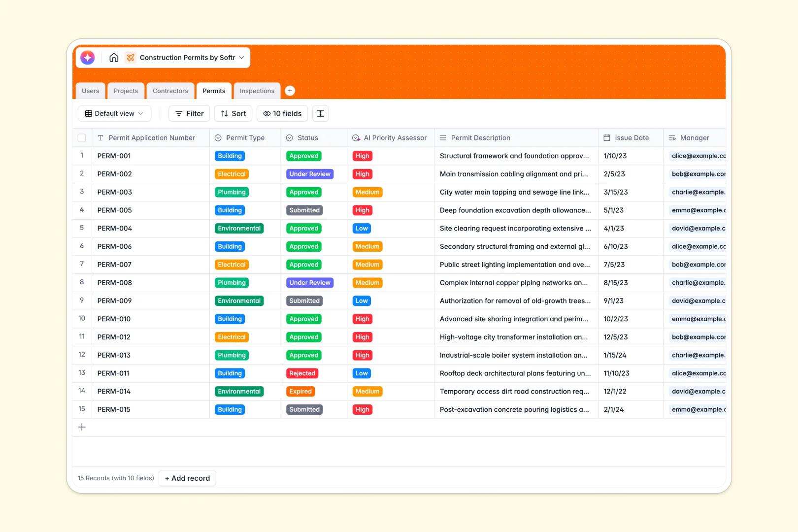Switch to the Contractors tab
Image resolution: width=798 pixels, height=532 pixels.
(x=170, y=91)
